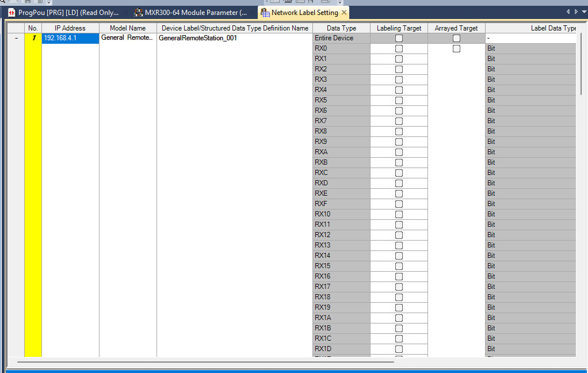Open the document tab list dropdown
Image resolution: width=588 pixels, height=373 pixels.
pyautogui.click(x=584, y=12)
